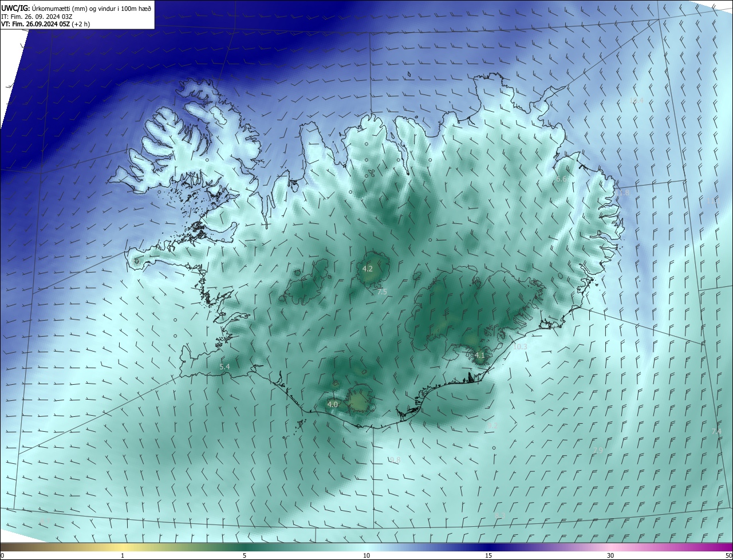The height and width of the screenshot is (560, 733).
Task: Click the 11.8 value label
Action: pyautogui.click(x=622, y=193)
